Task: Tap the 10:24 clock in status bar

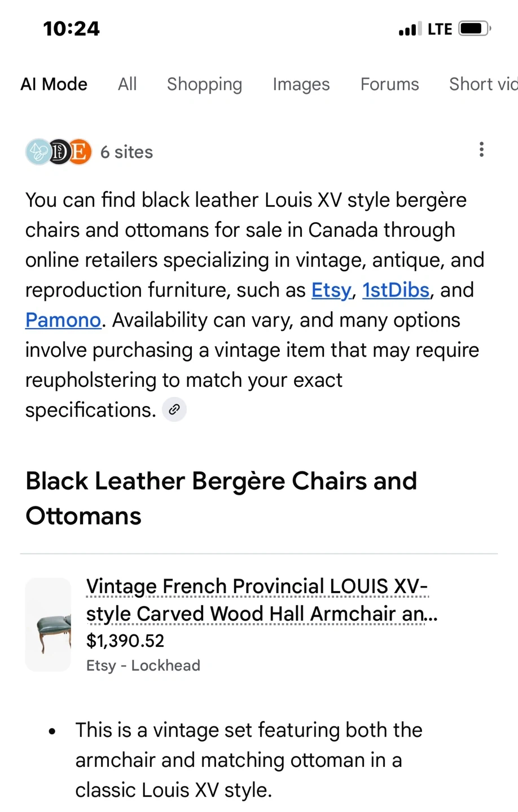Action: [71, 29]
